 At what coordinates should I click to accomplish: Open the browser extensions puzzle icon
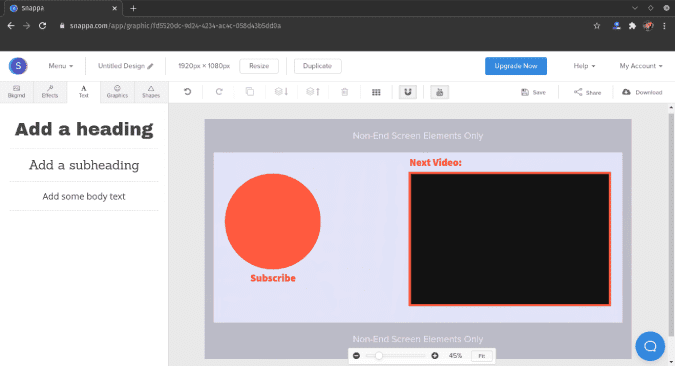click(x=632, y=26)
